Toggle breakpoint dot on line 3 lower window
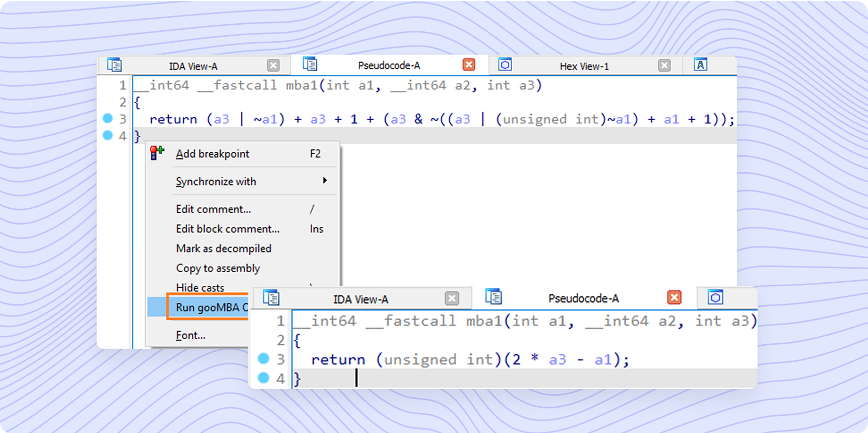Image resolution: width=868 pixels, height=433 pixels. pyautogui.click(x=263, y=358)
